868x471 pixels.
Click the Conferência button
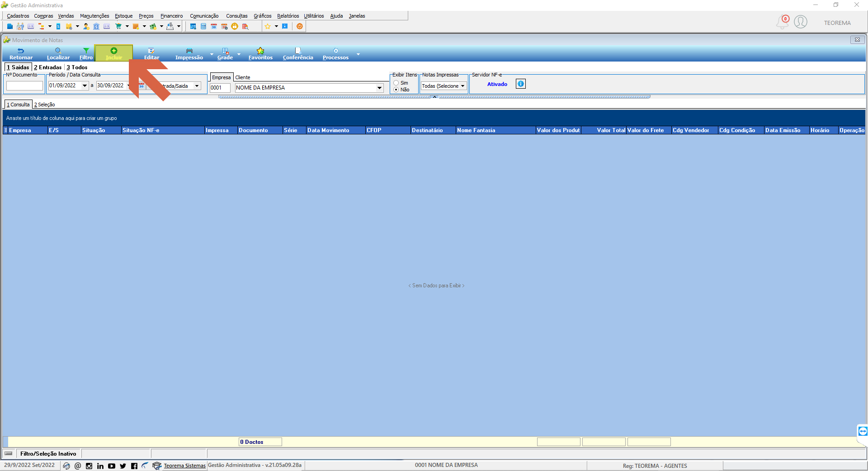(298, 54)
